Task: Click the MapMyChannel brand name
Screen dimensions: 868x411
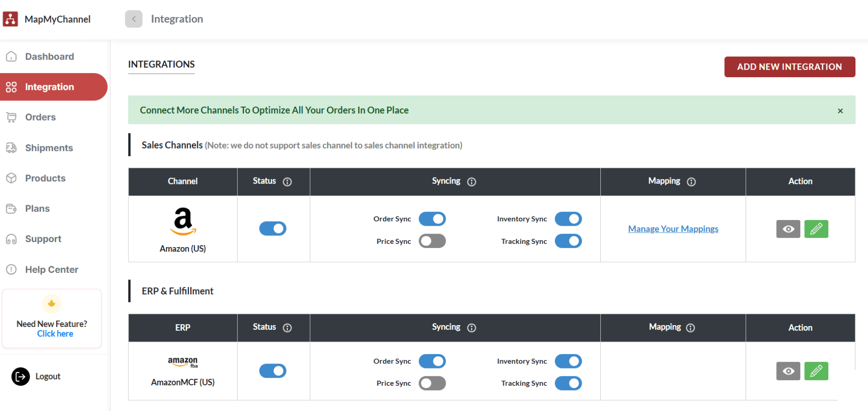Action: click(x=57, y=19)
